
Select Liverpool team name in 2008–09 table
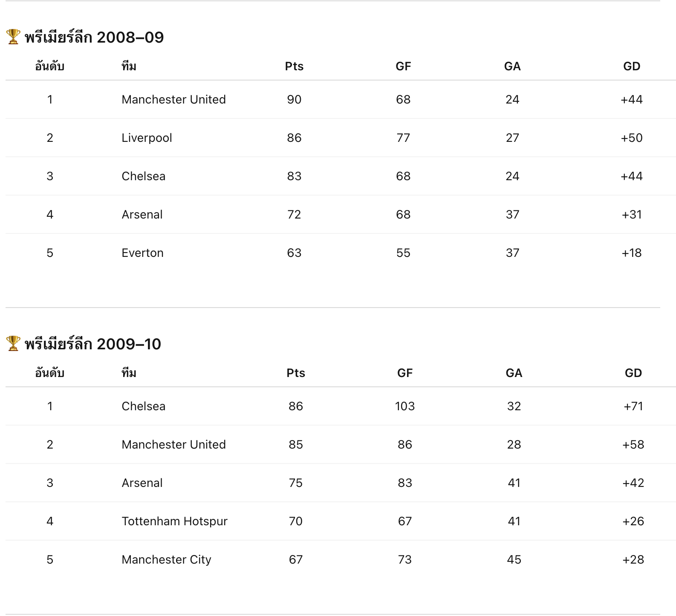click(x=147, y=138)
